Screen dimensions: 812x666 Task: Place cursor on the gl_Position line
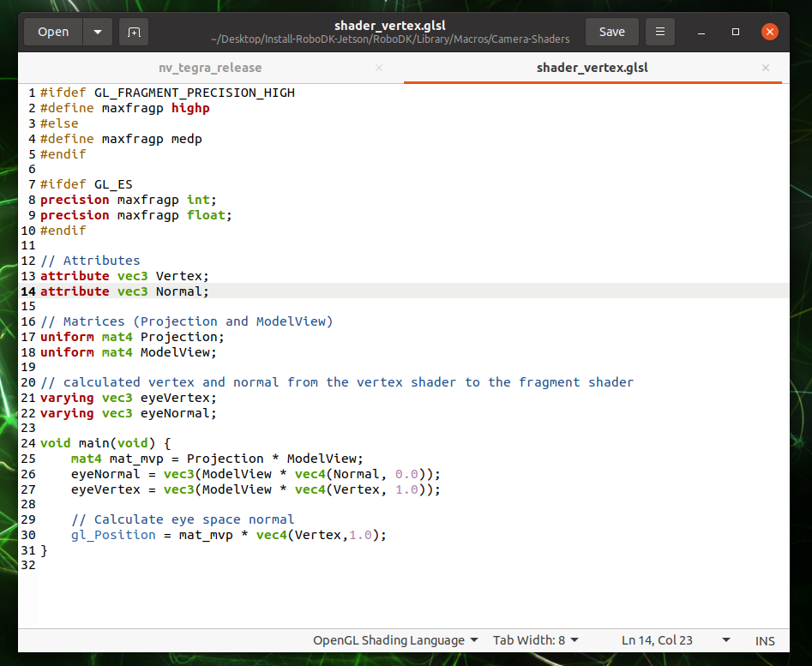(229, 535)
